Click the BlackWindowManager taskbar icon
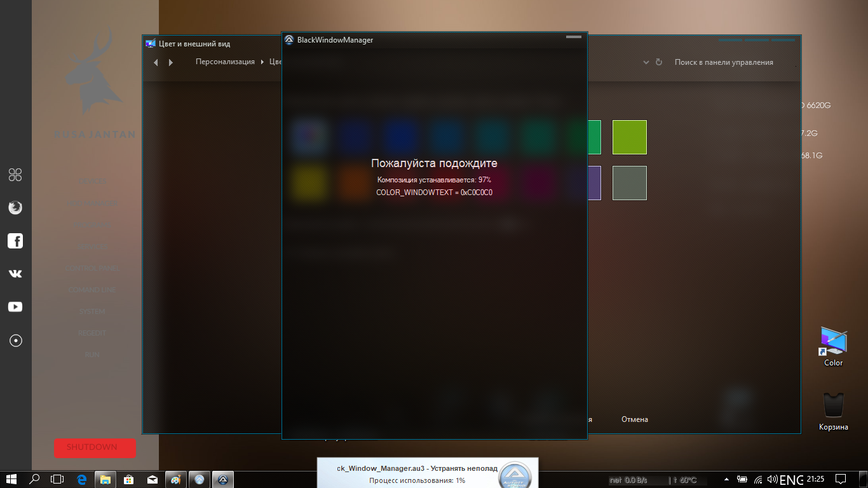The height and width of the screenshot is (488, 868). coord(222,479)
